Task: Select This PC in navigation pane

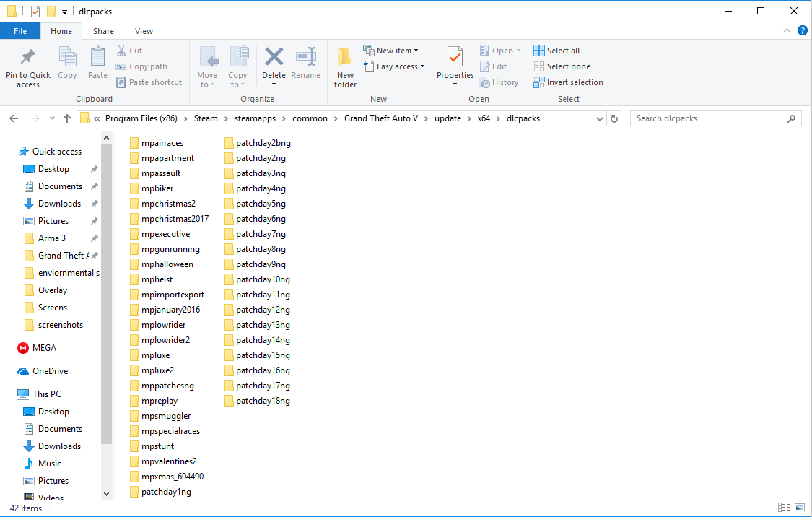Action: point(39,394)
